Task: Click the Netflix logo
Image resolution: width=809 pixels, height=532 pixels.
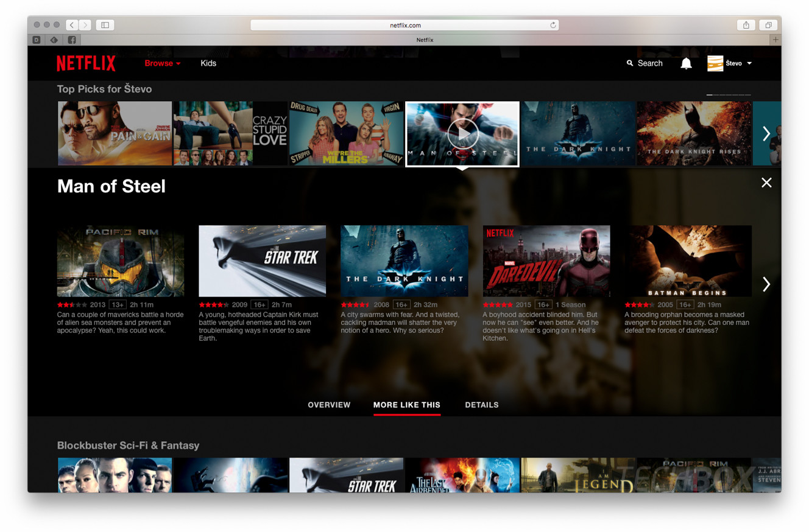Action: pyautogui.click(x=86, y=63)
